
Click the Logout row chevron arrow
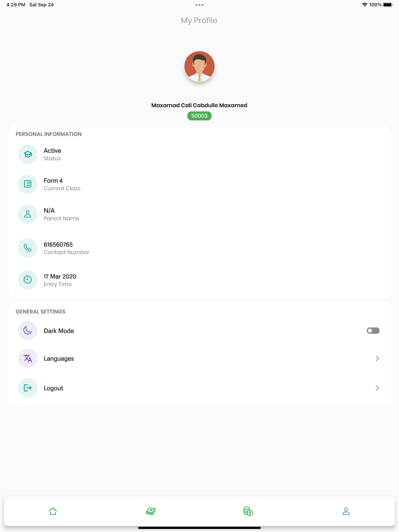377,388
